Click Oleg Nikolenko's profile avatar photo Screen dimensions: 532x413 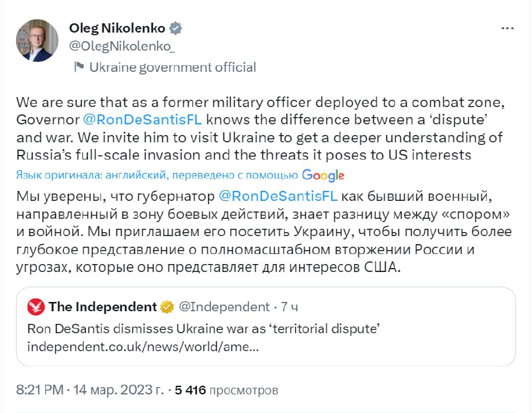[x=37, y=41]
